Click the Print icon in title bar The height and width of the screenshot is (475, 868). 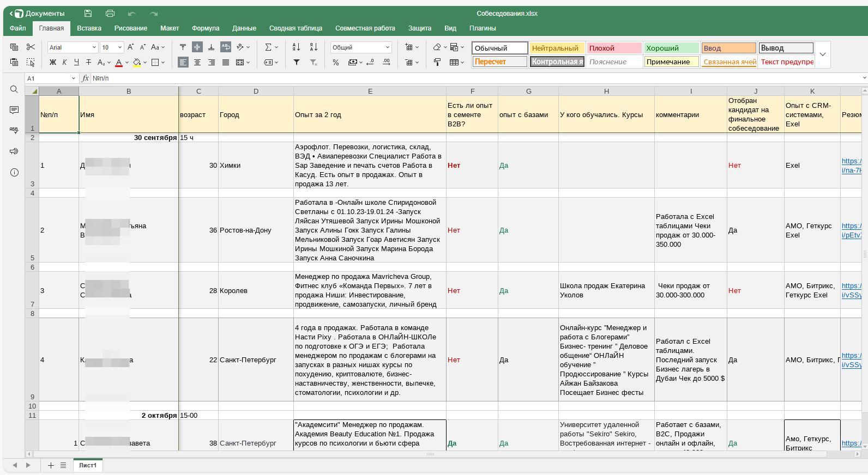(x=110, y=13)
